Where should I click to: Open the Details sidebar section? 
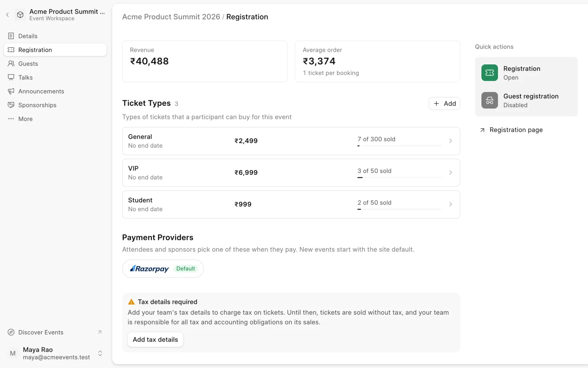55,36
